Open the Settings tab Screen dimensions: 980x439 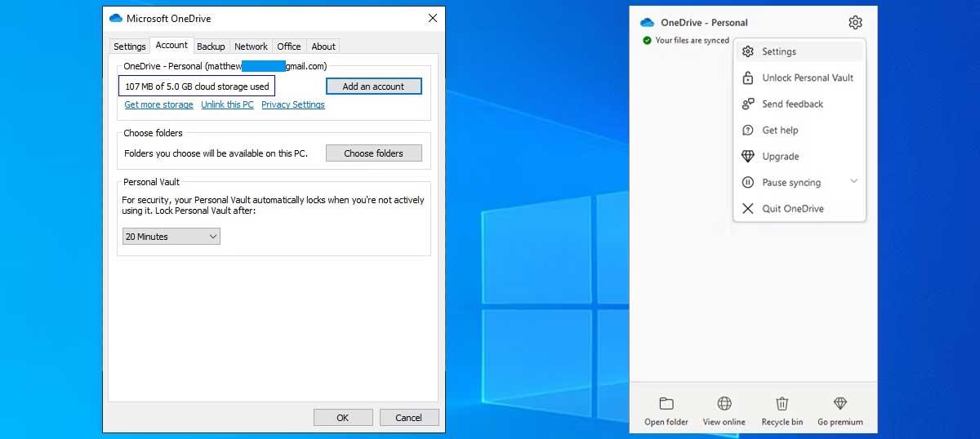(129, 47)
